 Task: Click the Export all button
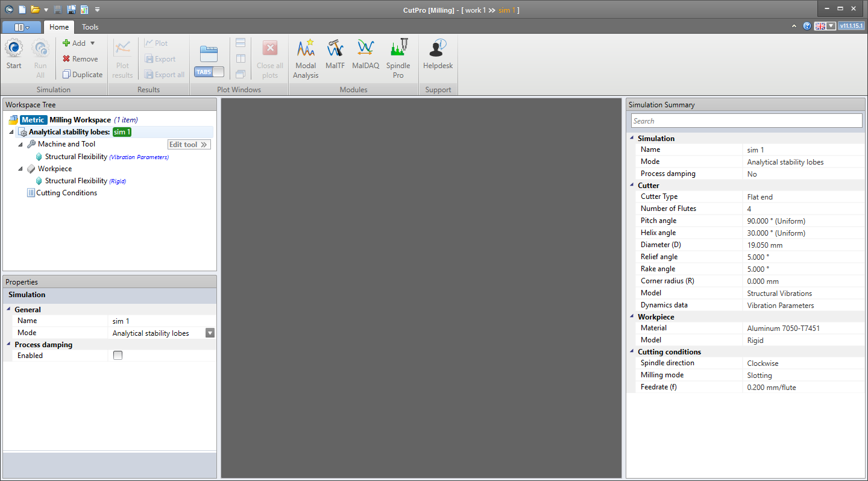(165, 75)
